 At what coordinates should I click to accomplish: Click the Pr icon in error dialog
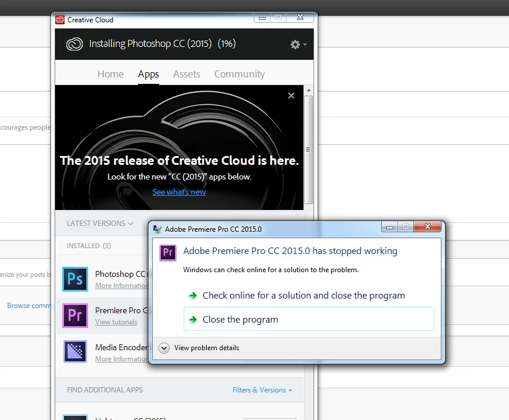pos(168,253)
